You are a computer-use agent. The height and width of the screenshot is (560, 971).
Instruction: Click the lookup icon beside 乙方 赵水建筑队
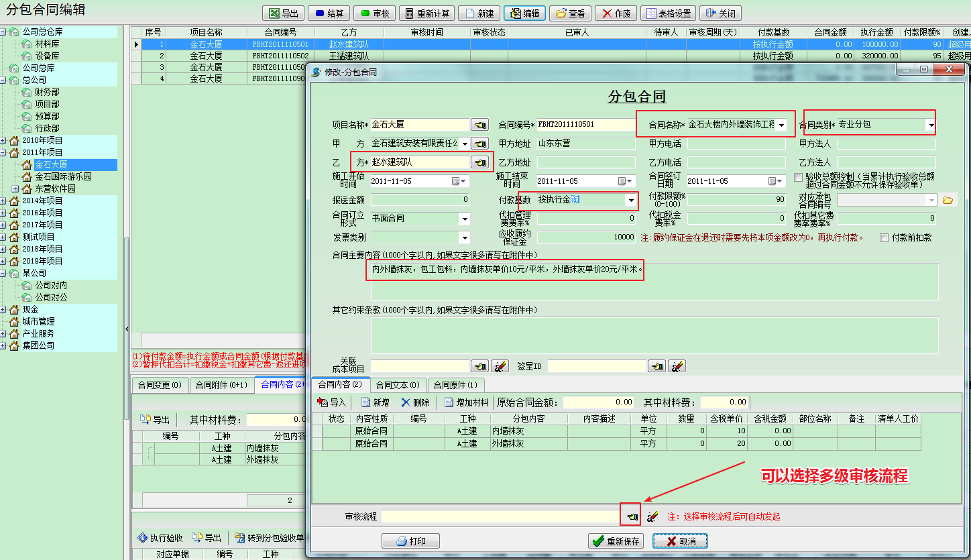click(479, 162)
